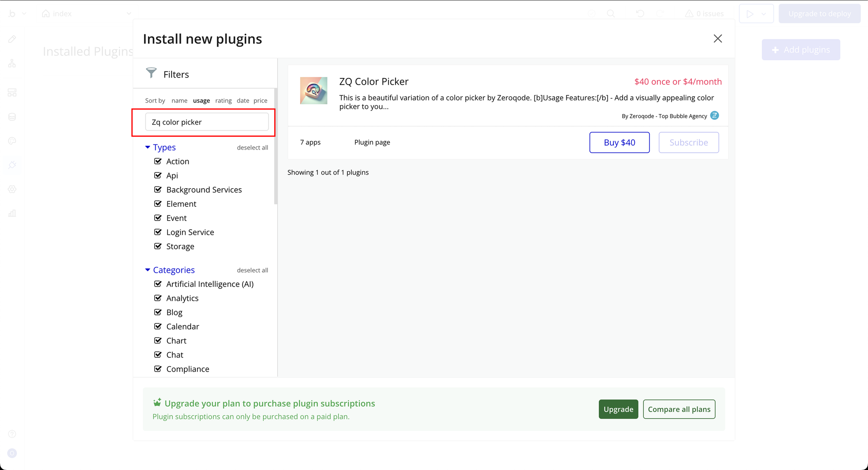Uncheck the Background Services checkbox

click(158, 189)
